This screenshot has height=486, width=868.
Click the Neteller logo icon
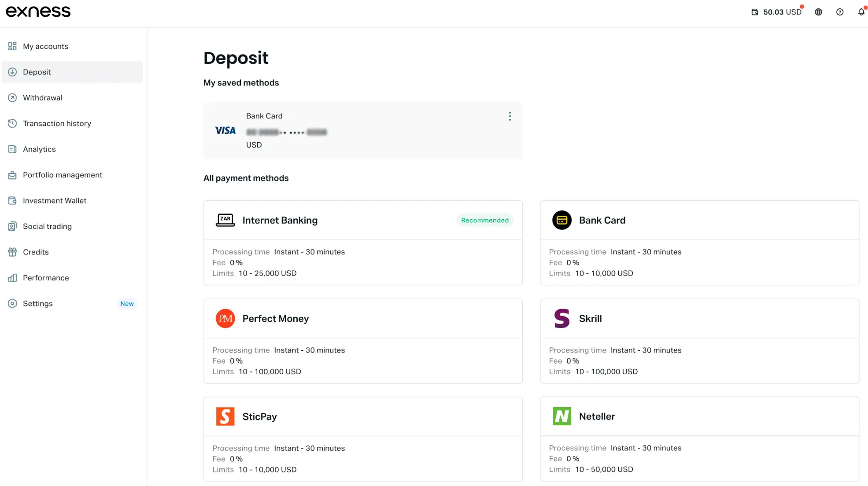click(x=561, y=416)
